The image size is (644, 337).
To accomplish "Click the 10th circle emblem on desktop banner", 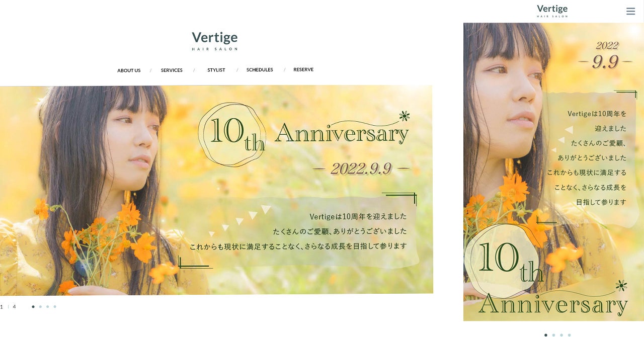I will [x=232, y=135].
